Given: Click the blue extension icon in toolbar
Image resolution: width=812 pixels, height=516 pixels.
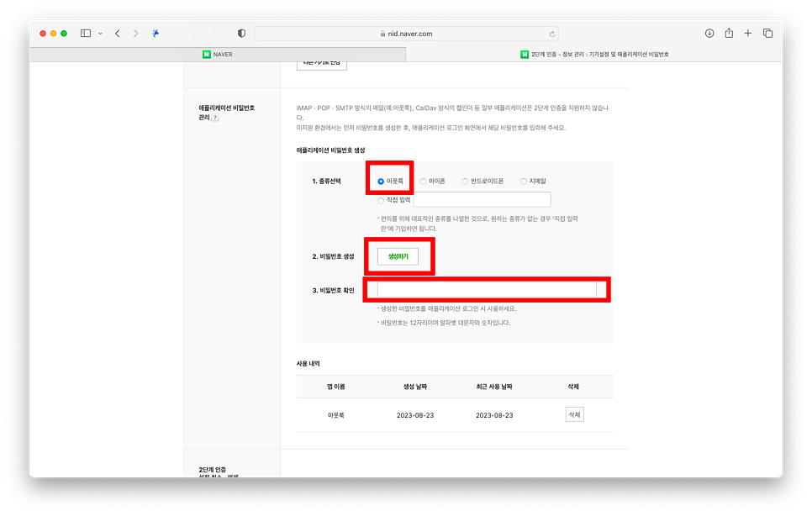Looking at the screenshot, I should coord(156,33).
